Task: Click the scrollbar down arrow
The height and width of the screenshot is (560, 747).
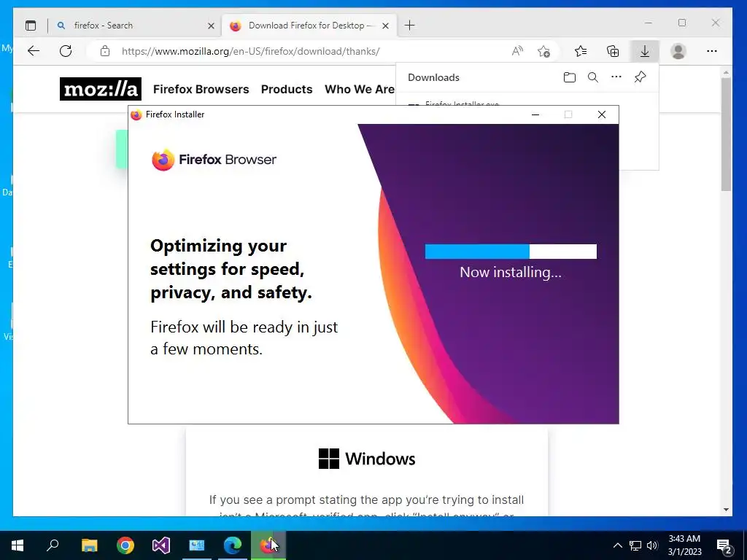Action: 726,510
